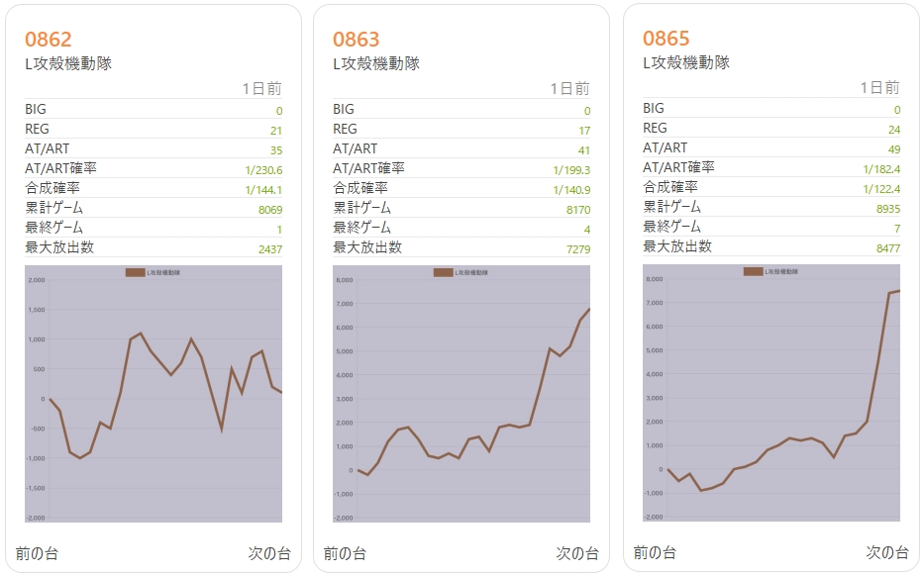924x577 pixels.
Task: Click the 合成確率 value 1/144.1 in card 0862
Action: pos(263,189)
